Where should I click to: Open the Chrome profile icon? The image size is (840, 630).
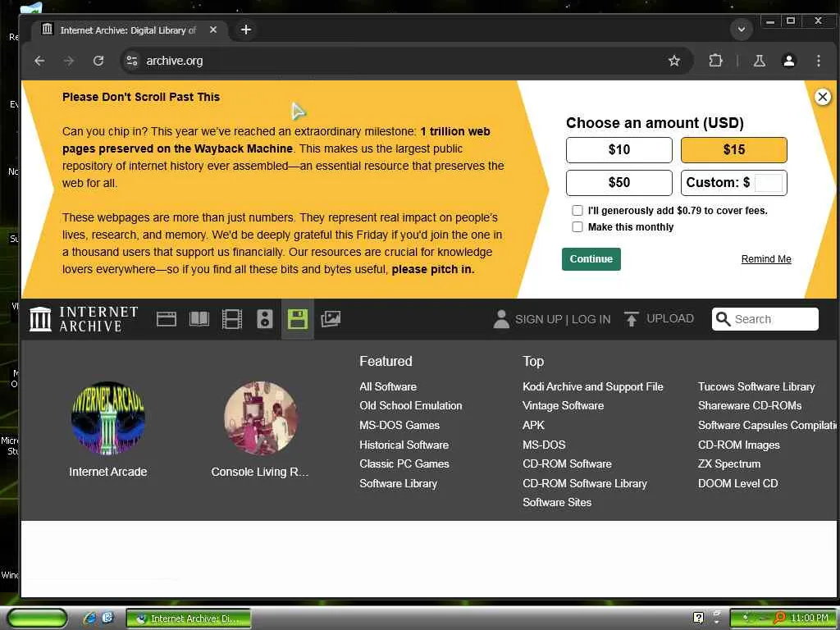click(x=788, y=61)
